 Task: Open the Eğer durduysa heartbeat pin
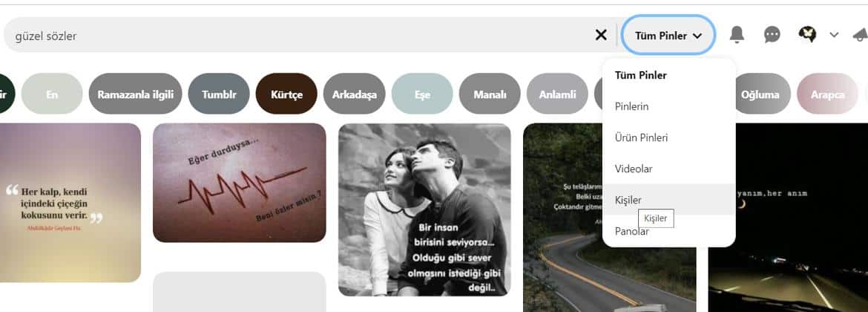[240, 183]
